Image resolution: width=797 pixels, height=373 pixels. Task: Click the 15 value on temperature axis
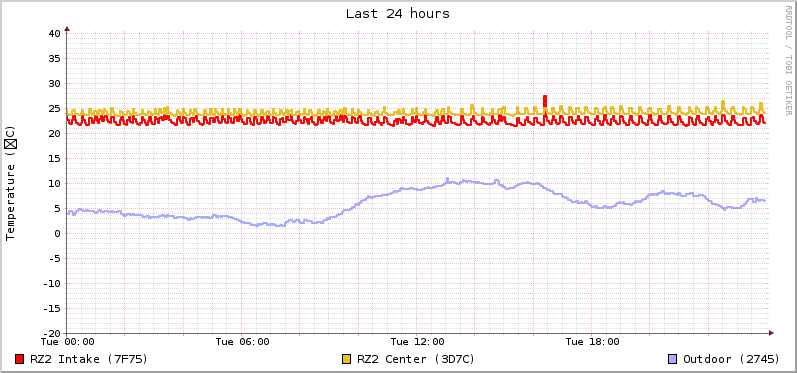click(54, 159)
